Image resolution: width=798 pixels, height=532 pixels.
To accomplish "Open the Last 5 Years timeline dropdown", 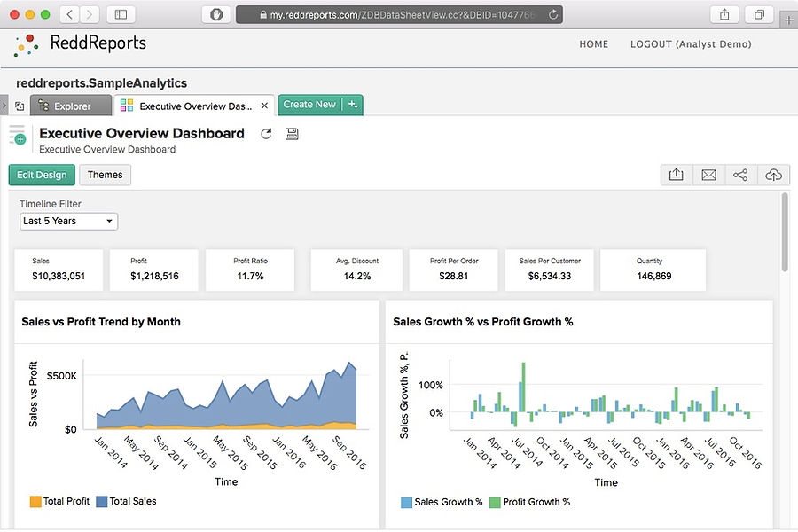I will [x=68, y=221].
